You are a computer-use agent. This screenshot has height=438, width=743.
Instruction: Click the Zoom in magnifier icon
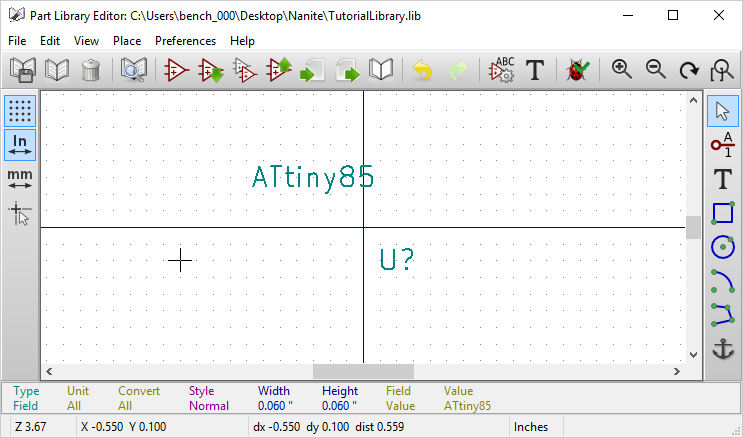click(x=622, y=70)
